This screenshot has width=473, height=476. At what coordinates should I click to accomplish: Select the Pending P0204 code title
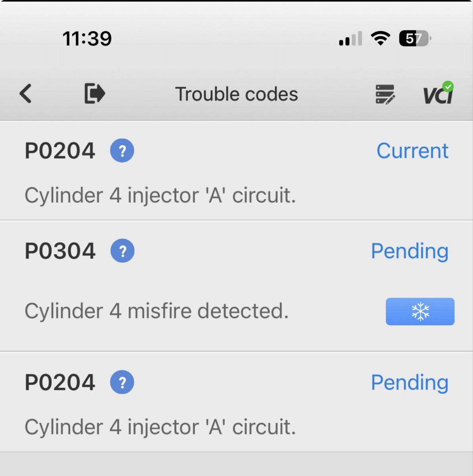60,383
